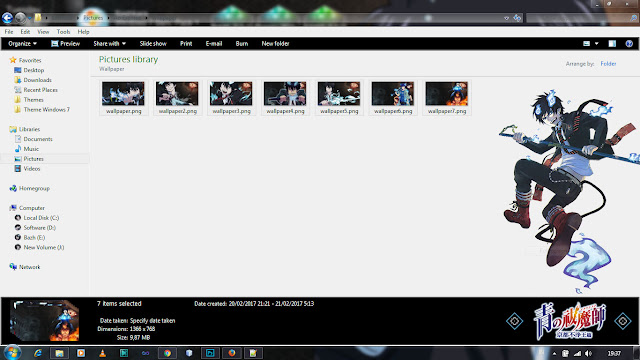Open the File menu
Viewport: 640px width, 360px height.
click(9, 31)
